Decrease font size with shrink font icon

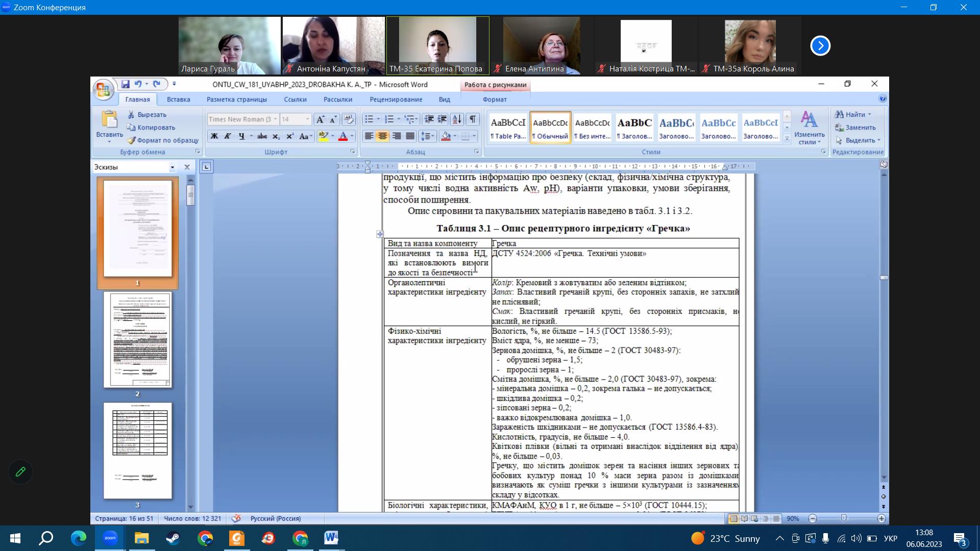tap(333, 119)
